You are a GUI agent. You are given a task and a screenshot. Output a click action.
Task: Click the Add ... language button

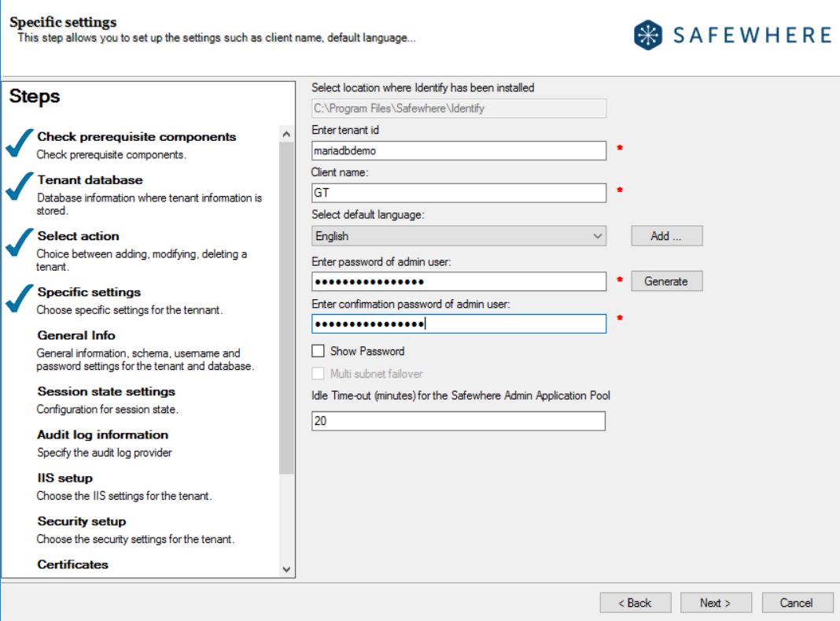666,236
